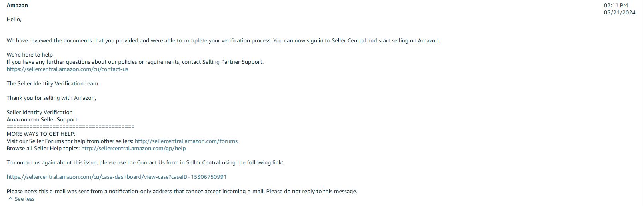644x206 pixels.
Task: Open the Seller Forums link
Action: point(186,141)
